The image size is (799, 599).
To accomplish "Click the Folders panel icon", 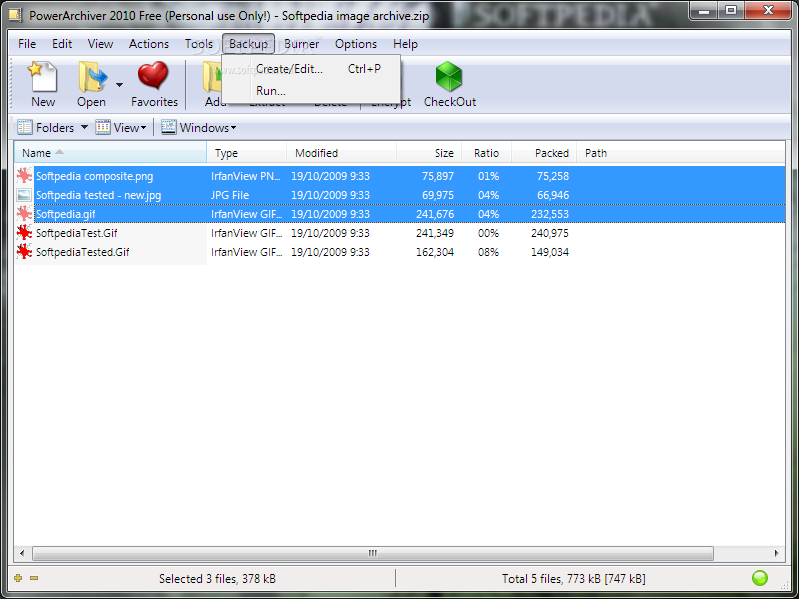I will point(24,127).
